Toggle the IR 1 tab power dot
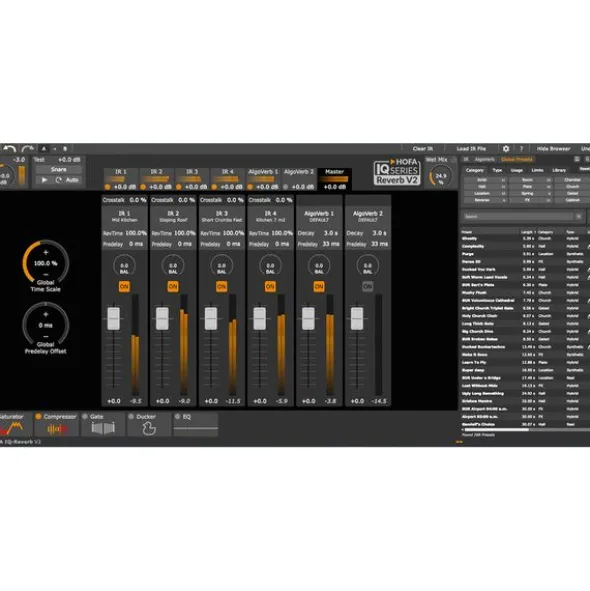Image resolution: width=590 pixels, height=591 pixels. pos(107,187)
